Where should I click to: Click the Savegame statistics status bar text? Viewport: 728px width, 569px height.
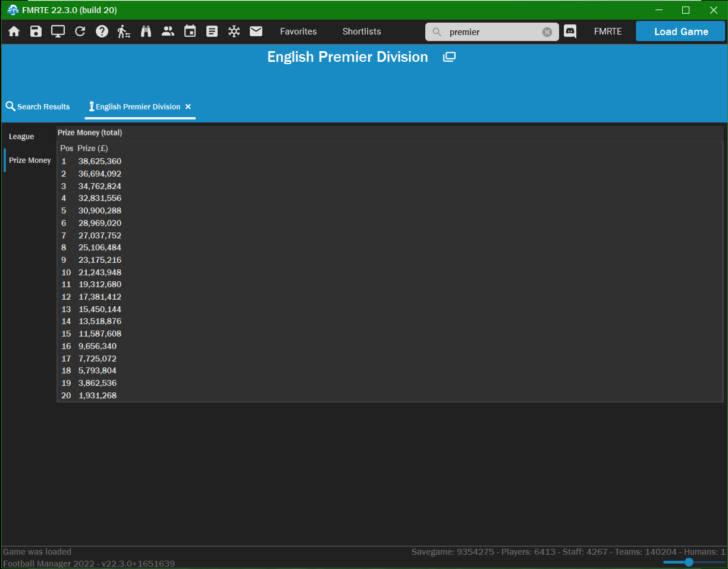569,552
